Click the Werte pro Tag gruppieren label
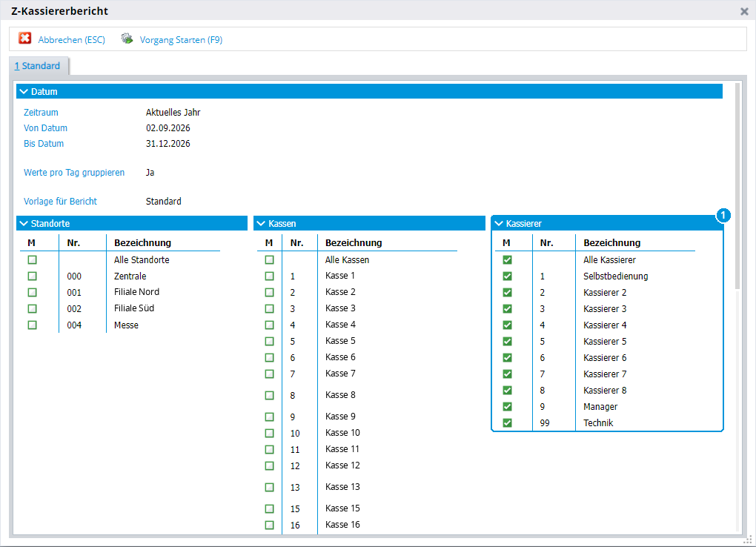Image resolution: width=756 pixels, height=547 pixels. tap(74, 172)
